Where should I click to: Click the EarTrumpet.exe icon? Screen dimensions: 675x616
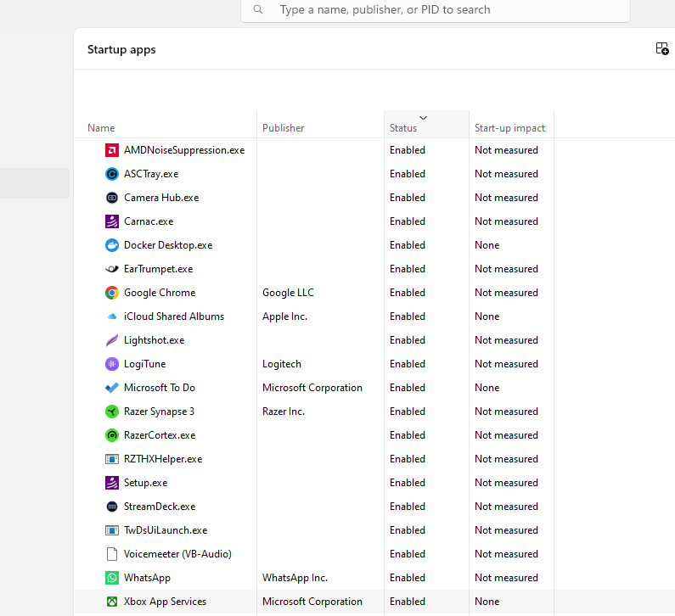[x=112, y=269]
